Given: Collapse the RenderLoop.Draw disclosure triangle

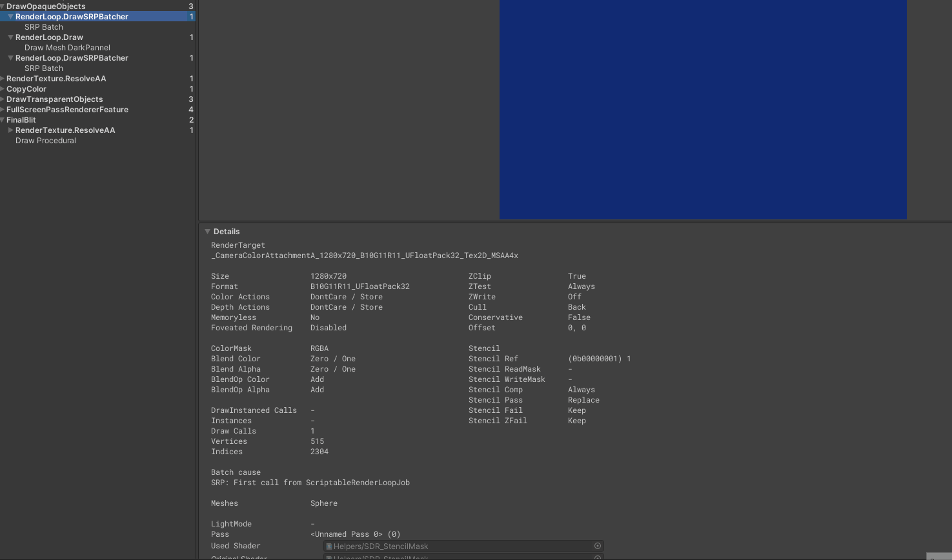Looking at the screenshot, I should (x=10, y=37).
